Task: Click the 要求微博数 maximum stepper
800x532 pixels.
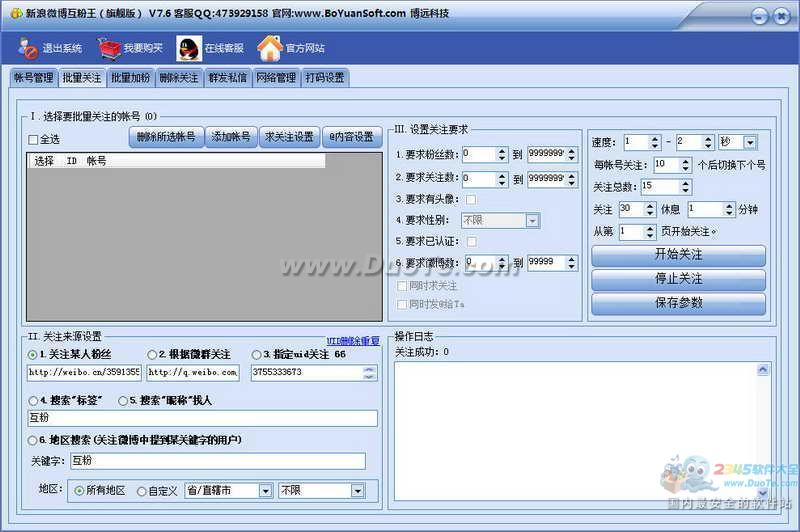Action: pos(571,263)
